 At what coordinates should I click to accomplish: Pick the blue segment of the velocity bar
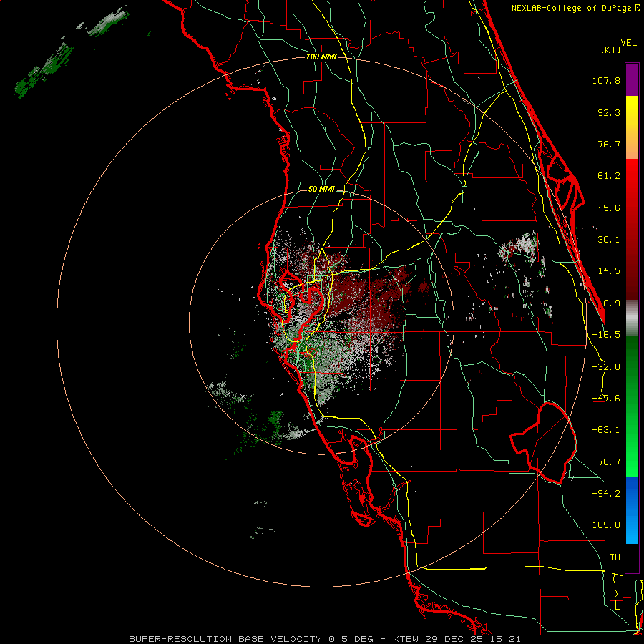coord(632,510)
